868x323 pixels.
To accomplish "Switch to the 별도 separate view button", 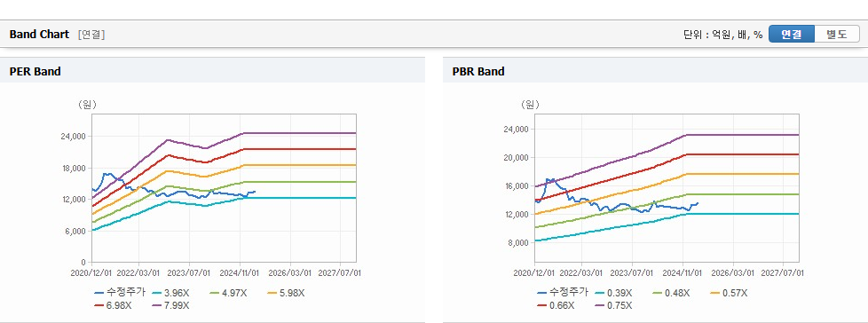I will click(x=836, y=34).
